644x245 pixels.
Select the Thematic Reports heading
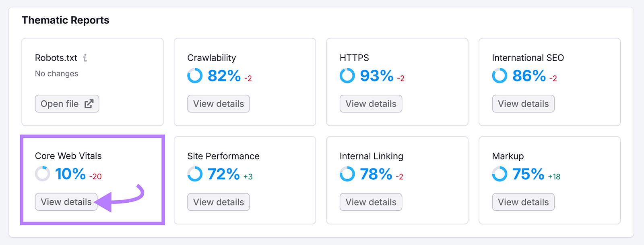click(x=65, y=20)
